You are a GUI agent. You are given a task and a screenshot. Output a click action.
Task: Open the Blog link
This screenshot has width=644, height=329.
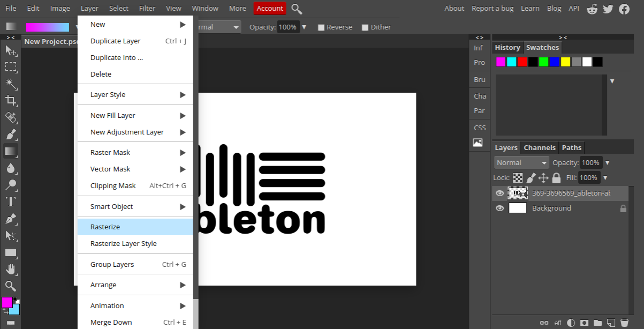click(554, 8)
